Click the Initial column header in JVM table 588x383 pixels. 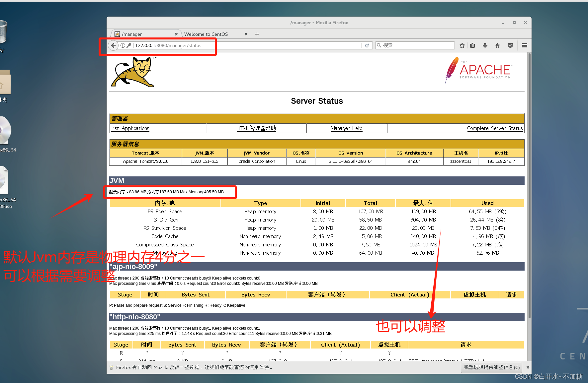click(x=323, y=203)
